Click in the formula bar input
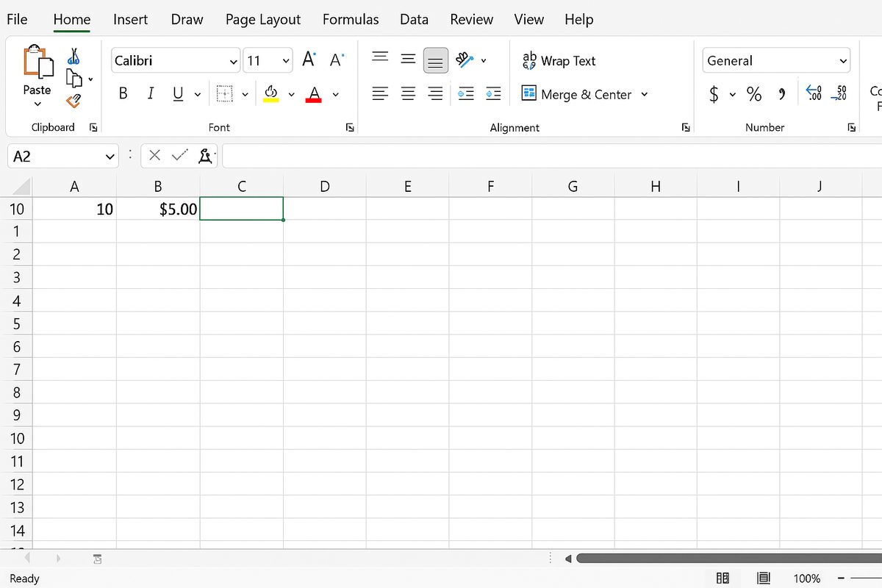This screenshot has width=882, height=588. point(551,156)
